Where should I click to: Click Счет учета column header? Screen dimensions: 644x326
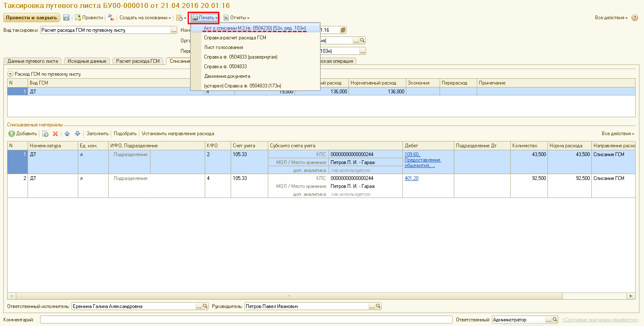pyautogui.click(x=249, y=146)
